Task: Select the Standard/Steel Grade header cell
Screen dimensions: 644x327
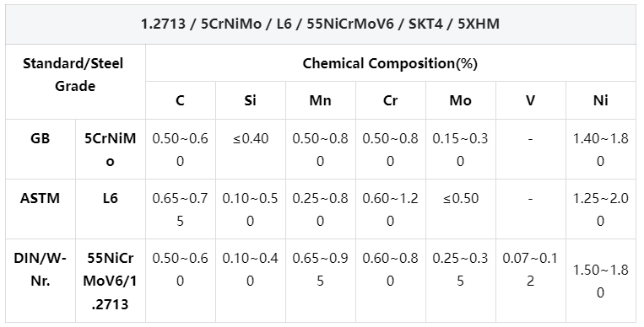Action: (x=75, y=82)
